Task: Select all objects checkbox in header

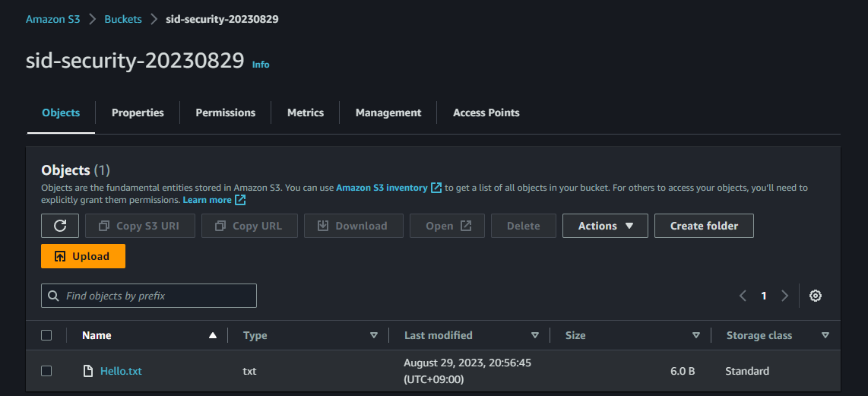Action: click(x=46, y=335)
